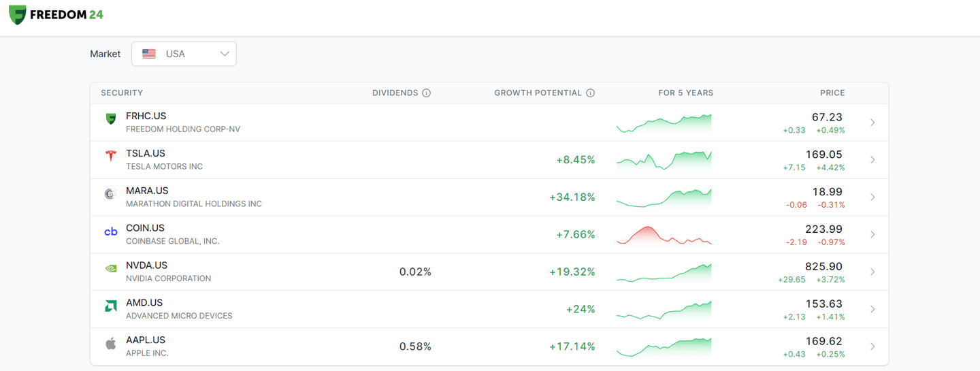980x371 pixels.
Task: View the MARA.US five-year chart
Action: point(664,197)
